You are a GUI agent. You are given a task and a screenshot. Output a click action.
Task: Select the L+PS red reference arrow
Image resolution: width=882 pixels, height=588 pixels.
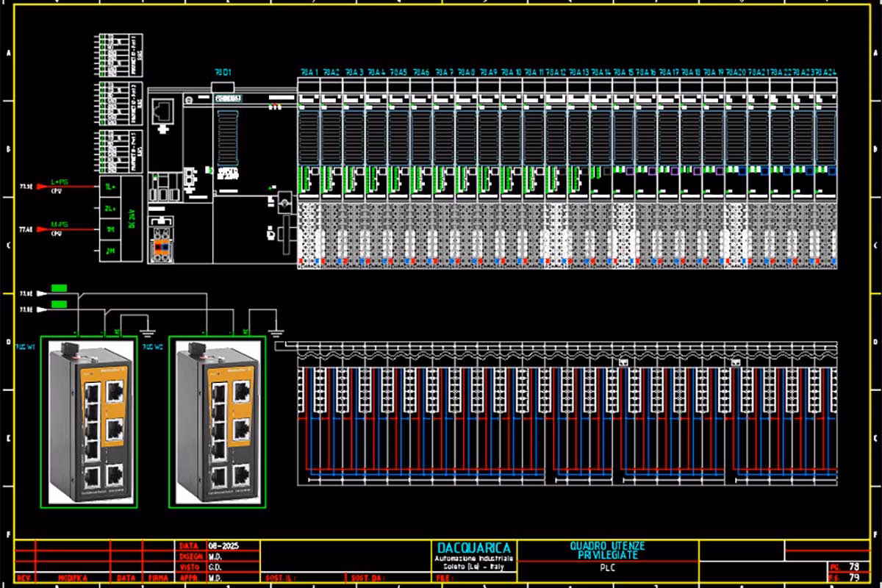[x=66, y=187]
